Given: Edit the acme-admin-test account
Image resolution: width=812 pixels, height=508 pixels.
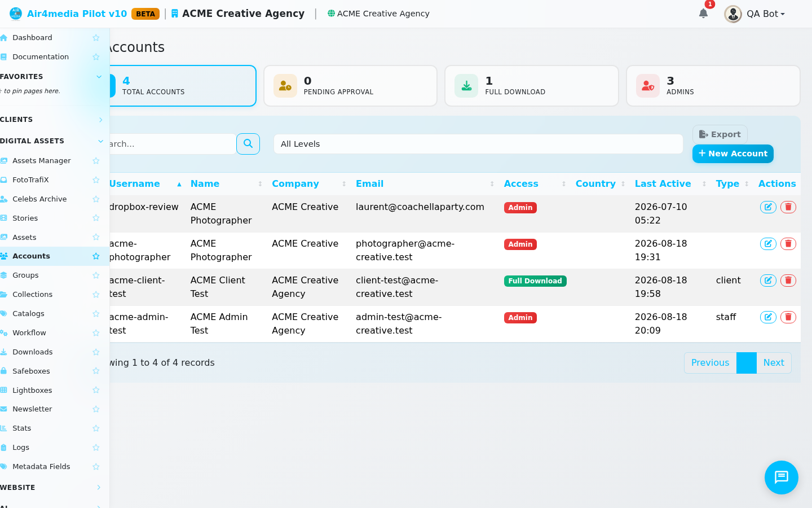Looking at the screenshot, I should (768, 317).
